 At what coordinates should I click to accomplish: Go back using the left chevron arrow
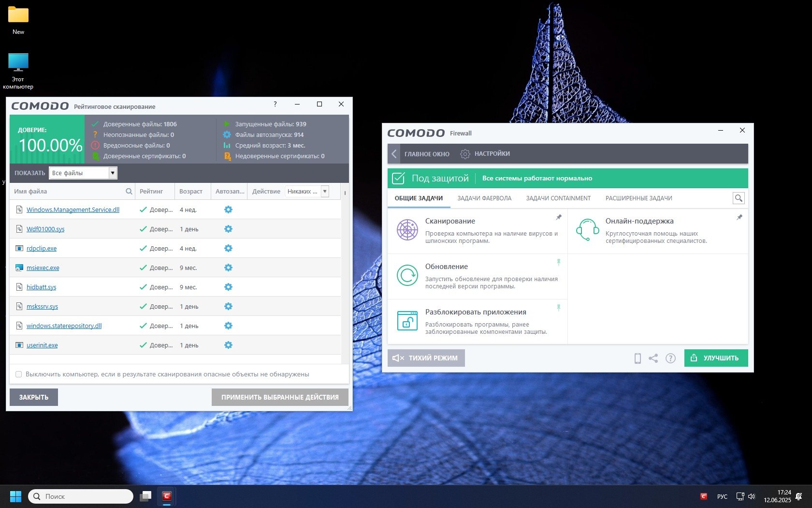click(x=394, y=154)
